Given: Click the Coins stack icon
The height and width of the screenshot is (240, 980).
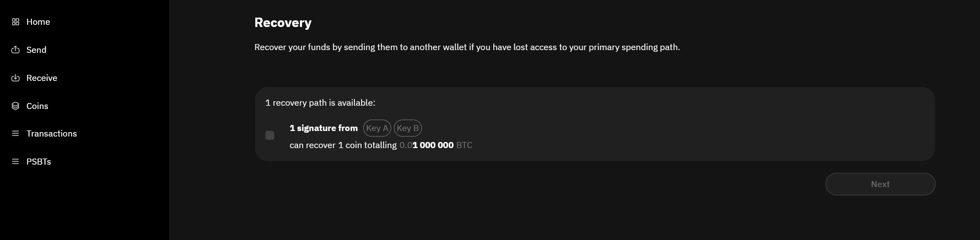Looking at the screenshot, I should (x=15, y=106).
